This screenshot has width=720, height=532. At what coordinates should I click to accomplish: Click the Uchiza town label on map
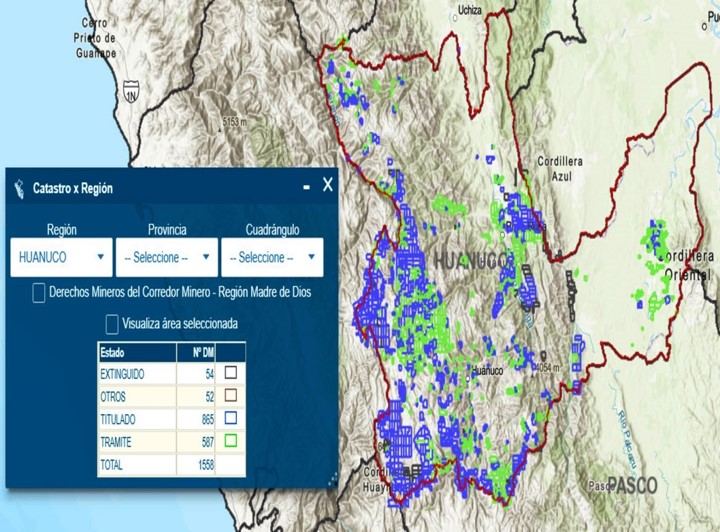click(x=469, y=12)
